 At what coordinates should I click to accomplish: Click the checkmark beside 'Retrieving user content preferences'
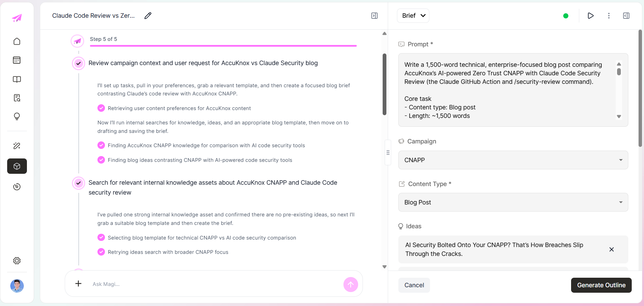point(101,108)
